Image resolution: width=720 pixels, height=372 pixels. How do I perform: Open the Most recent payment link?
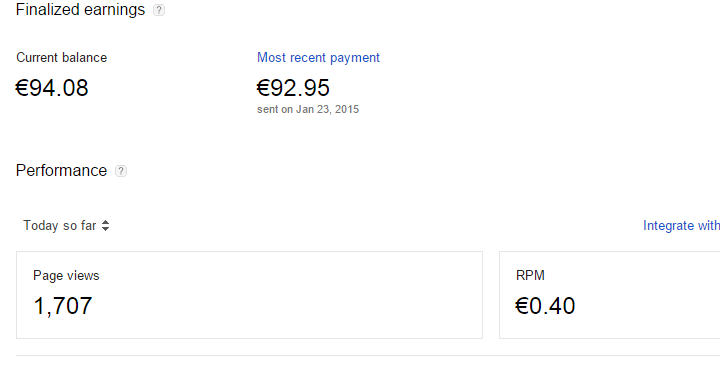318,57
